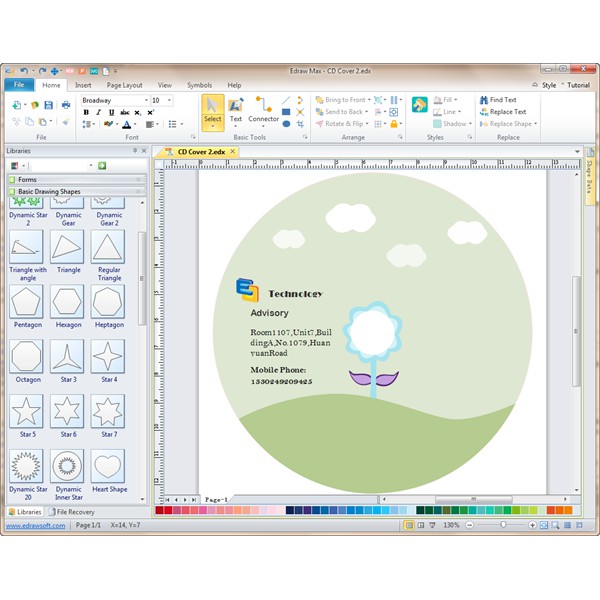The height and width of the screenshot is (600, 600).
Task: Click the zoom out minus icon
Action: click(x=469, y=525)
